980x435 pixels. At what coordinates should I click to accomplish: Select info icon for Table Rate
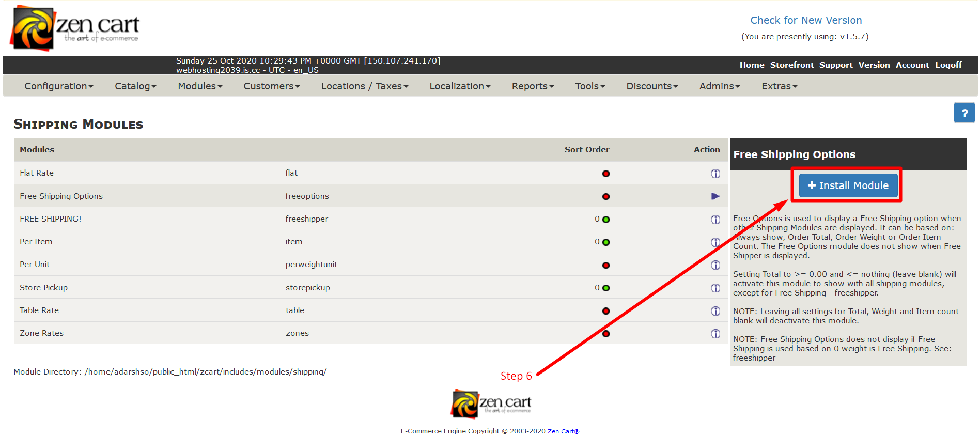point(715,311)
